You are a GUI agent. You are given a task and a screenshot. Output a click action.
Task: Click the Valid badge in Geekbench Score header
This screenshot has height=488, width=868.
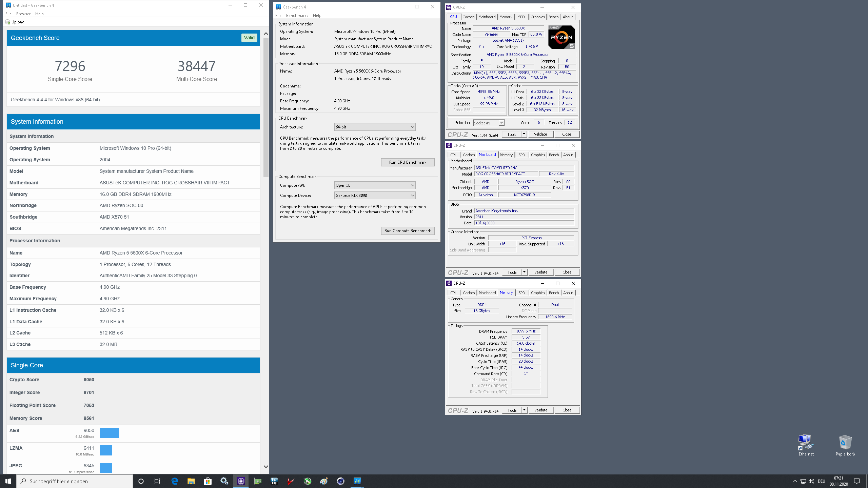pyautogui.click(x=249, y=38)
